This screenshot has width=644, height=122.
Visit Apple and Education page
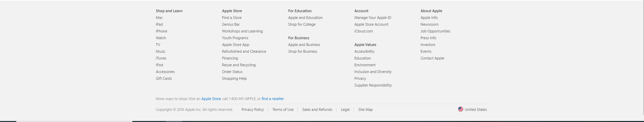305,18
